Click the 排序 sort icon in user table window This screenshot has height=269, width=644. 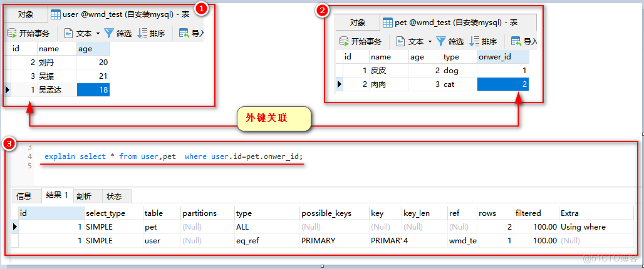[x=142, y=33]
